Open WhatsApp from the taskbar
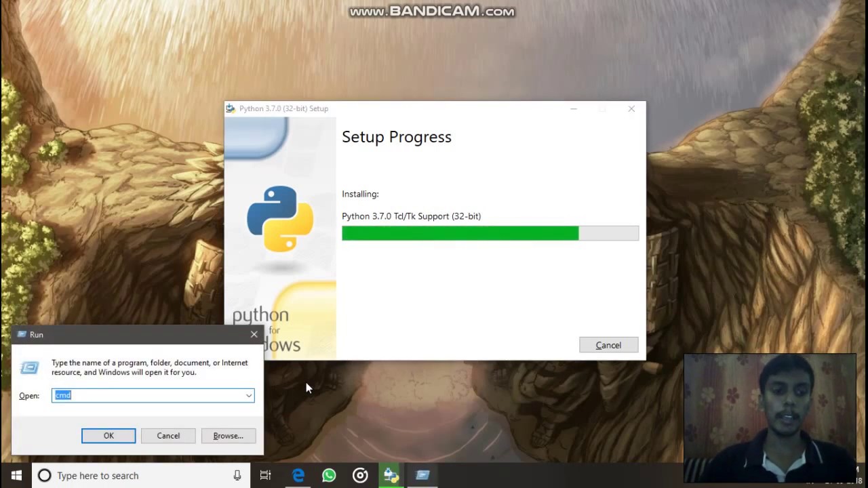This screenshot has height=488, width=868. click(329, 475)
